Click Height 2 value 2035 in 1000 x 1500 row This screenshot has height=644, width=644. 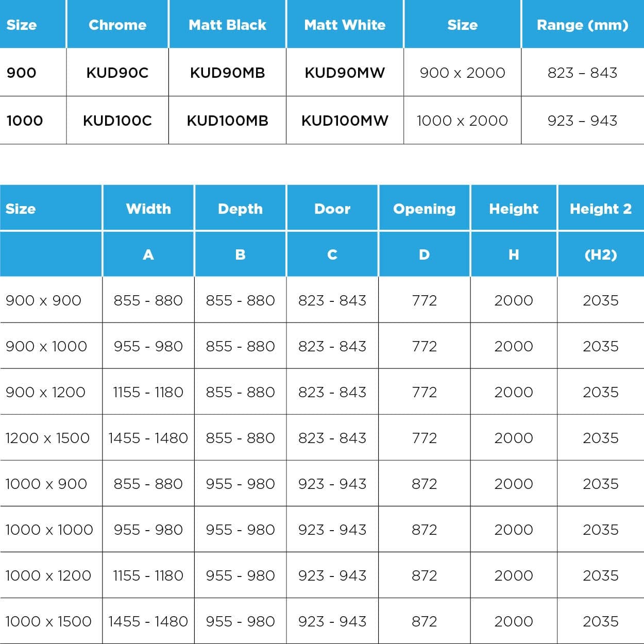coord(601,621)
